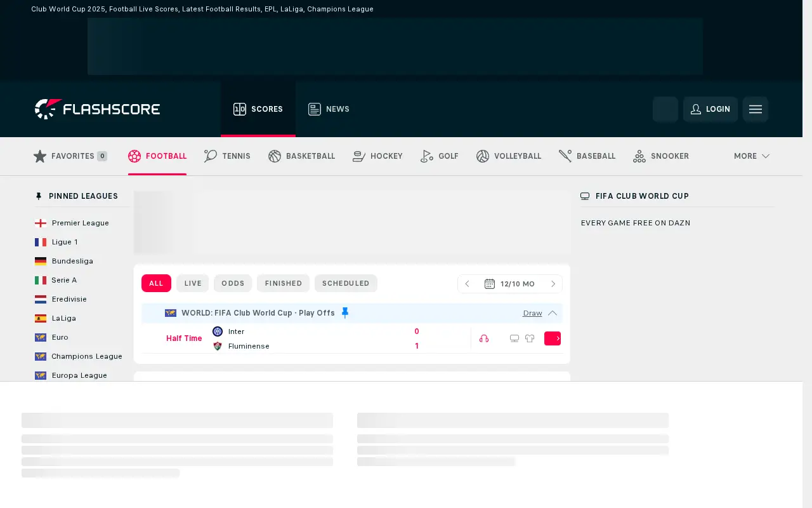
Task: Open Baseball scores from sports bar
Action: 587,156
